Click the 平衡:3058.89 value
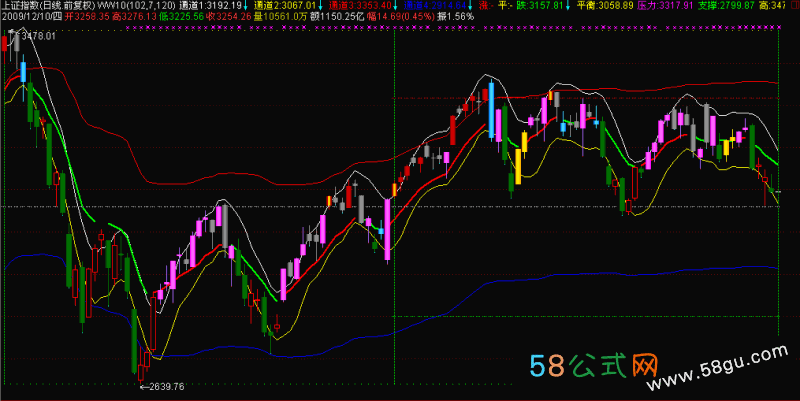 pyautogui.click(x=605, y=6)
